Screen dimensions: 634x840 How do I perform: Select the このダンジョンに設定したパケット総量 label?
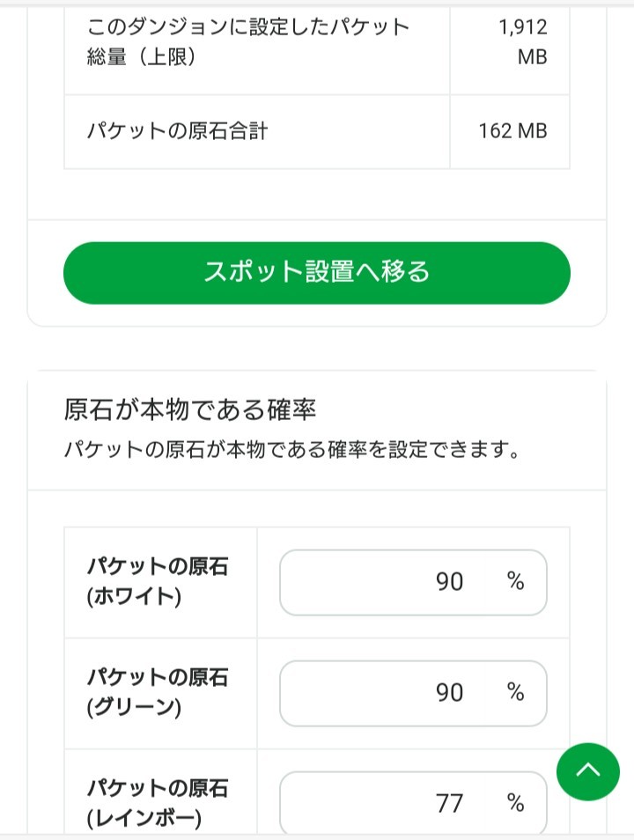tap(248, 41)
